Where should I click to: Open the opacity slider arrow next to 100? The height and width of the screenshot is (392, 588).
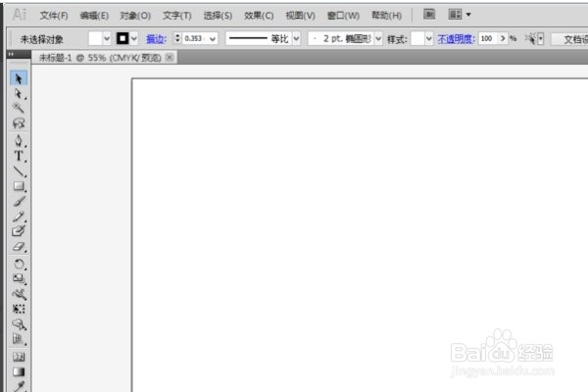[x=503, y=38]
